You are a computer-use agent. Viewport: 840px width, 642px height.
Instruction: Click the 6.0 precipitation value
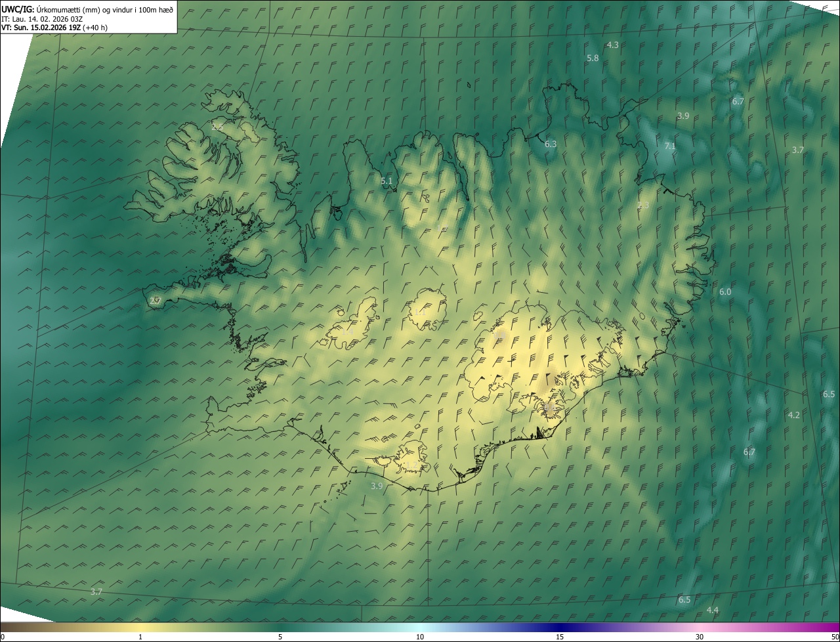[725, 292]
